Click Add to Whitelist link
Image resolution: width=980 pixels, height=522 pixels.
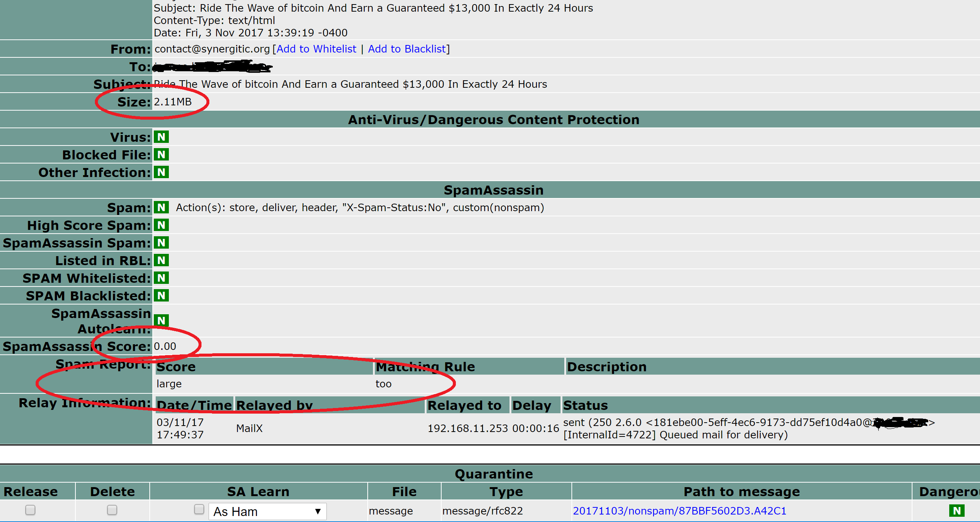316,49
